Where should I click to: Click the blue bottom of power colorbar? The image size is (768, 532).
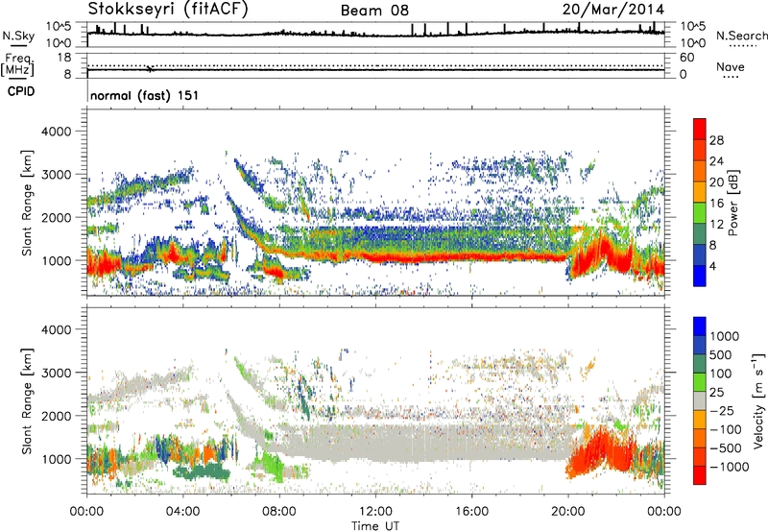tap(700, 277)
